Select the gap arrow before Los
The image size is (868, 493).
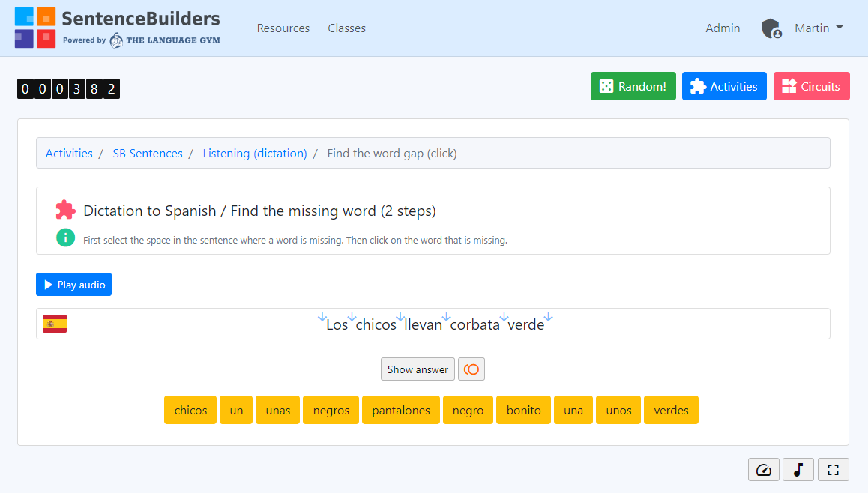tap(322, 317)
